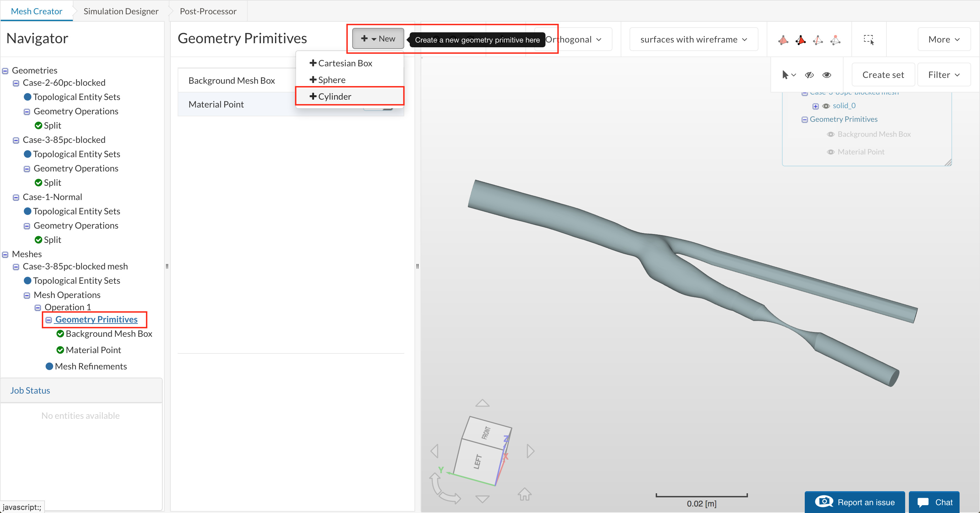Select the edge picking mode icon
980x513 pixels.
click(x=818, y=39)
